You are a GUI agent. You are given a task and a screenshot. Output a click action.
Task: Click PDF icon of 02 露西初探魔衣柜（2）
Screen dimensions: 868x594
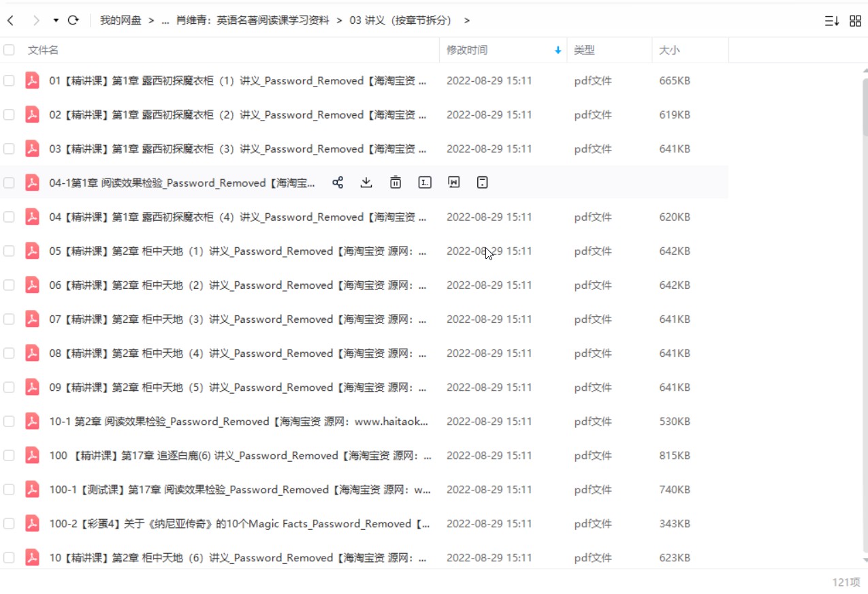point(32,114)
